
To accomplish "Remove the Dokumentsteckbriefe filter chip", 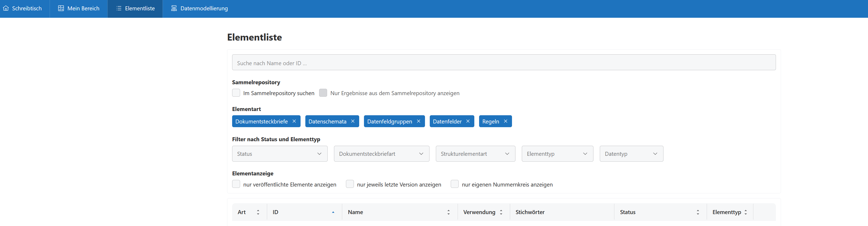I will pos(294,121).
